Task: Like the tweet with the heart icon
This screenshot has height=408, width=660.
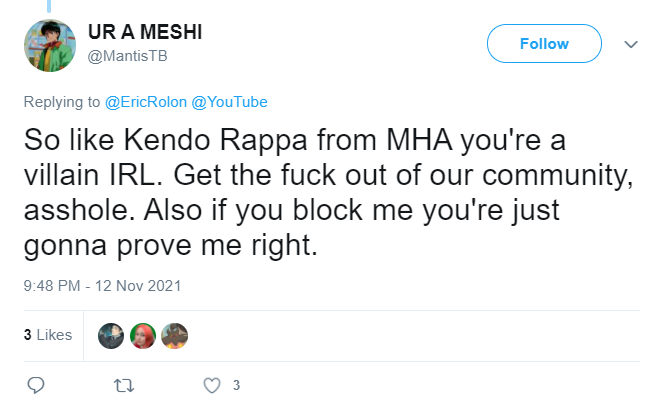Action: pyautogui.click(x=212, y=385)
